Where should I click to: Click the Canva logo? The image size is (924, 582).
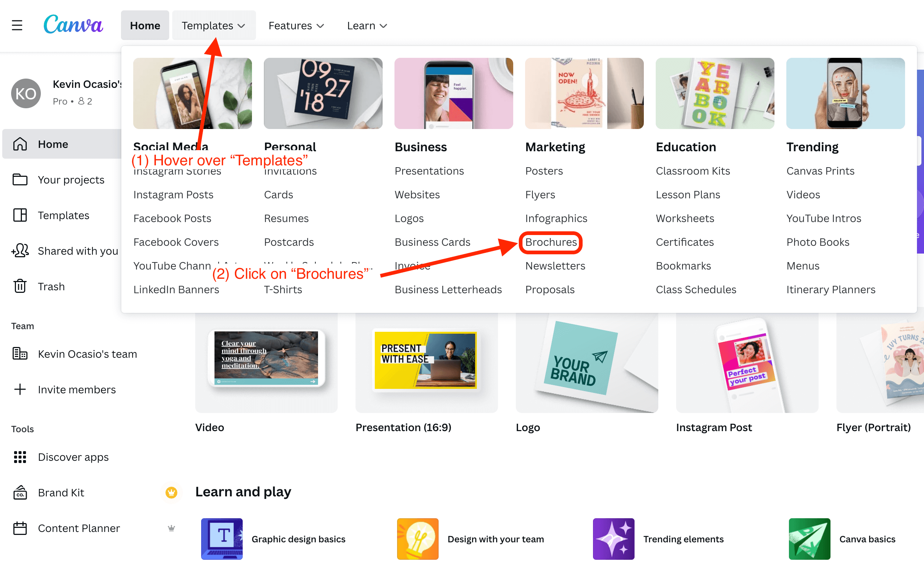(x=73, y=25)
